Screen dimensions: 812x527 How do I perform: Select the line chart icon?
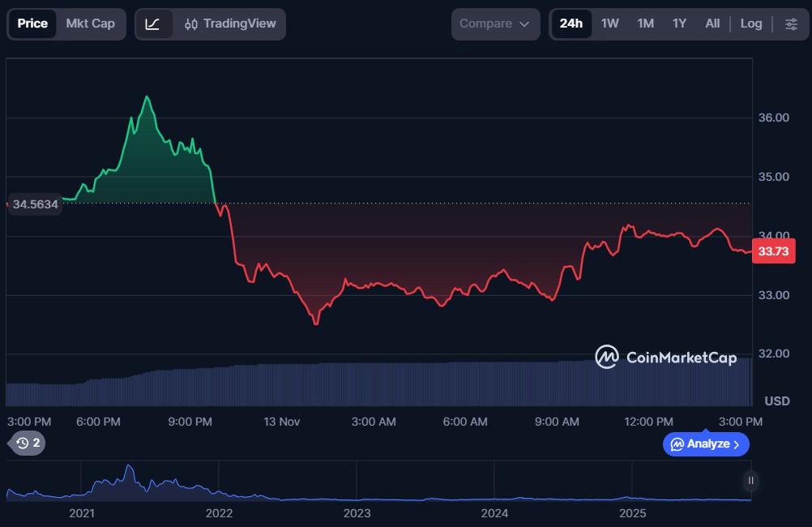click(153, 24)
